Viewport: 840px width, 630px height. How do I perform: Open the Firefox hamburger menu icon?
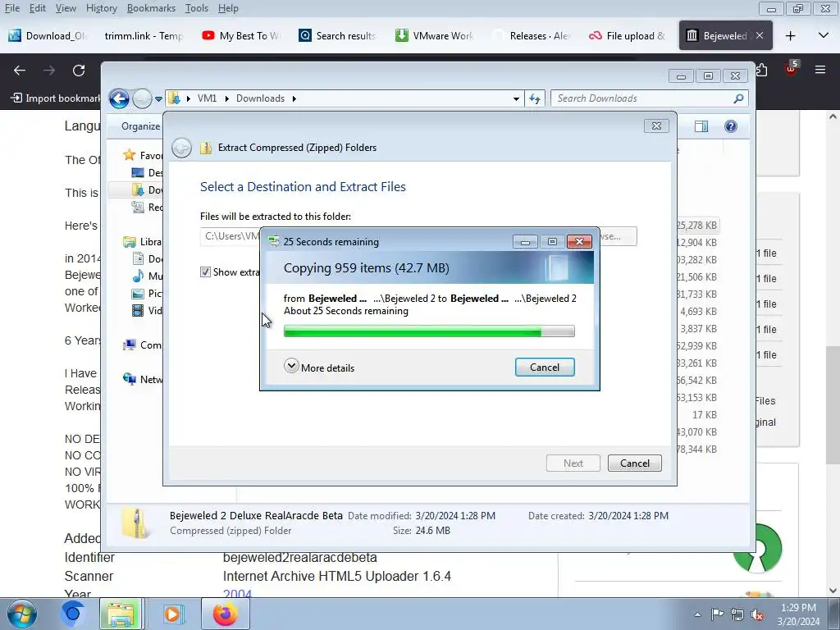(x=820, y=70)
